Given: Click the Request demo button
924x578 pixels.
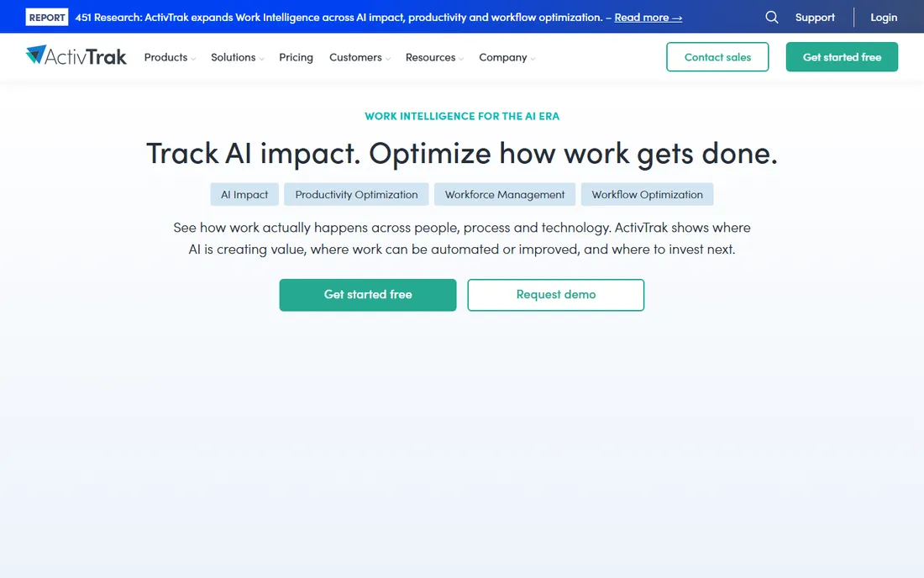Looking at the screenshot, I should (x=556, y=295).
